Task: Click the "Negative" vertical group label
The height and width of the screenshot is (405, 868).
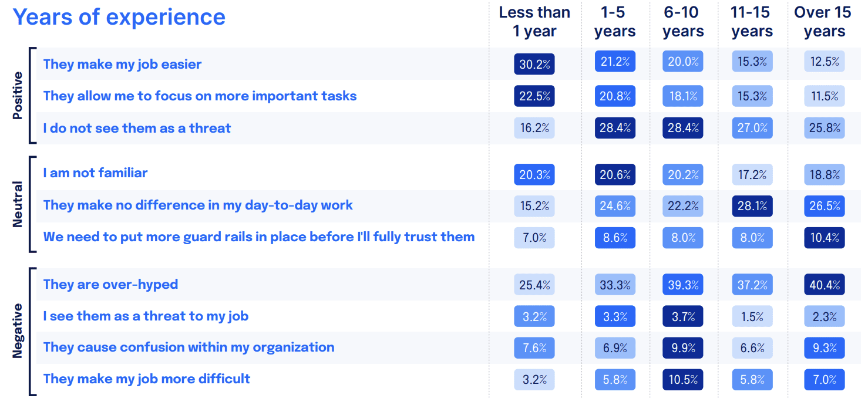Action: [x=18, y=331]
